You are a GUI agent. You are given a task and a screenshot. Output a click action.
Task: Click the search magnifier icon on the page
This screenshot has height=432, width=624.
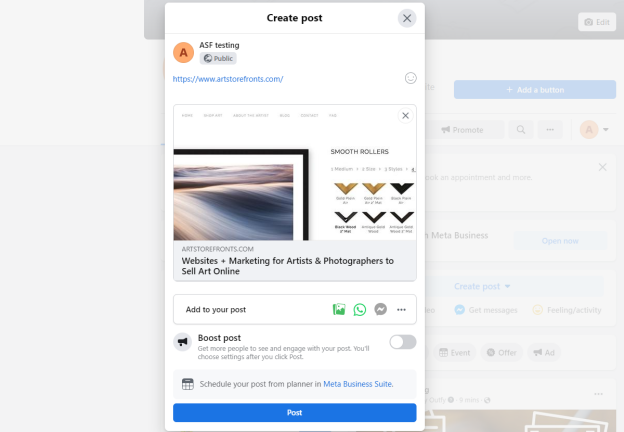521,130
